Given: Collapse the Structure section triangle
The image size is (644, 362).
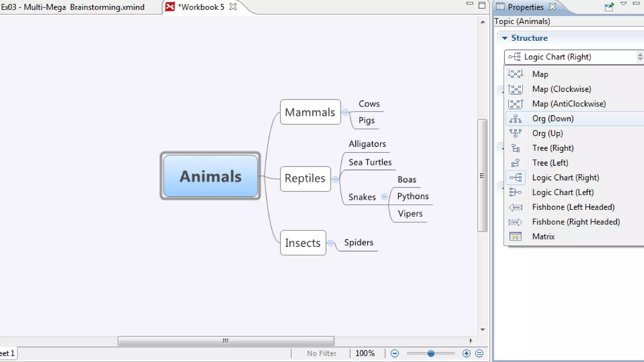Looking at the screenshot, I should tap(505, 38).
